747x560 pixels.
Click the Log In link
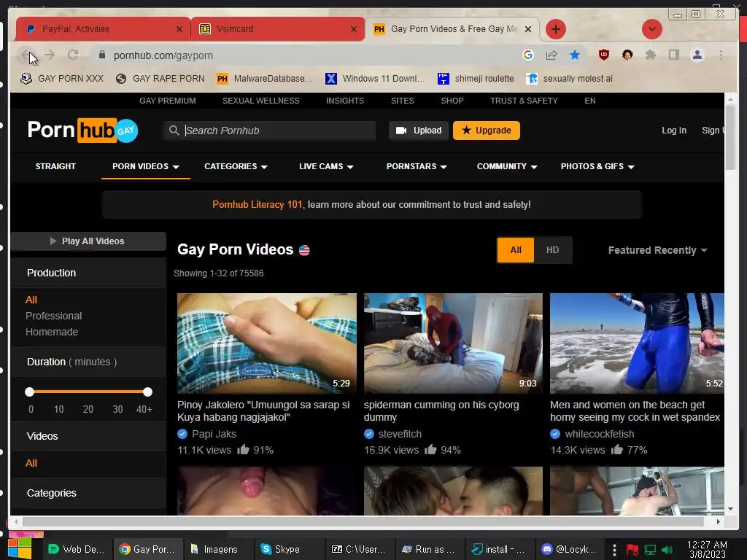673,131
